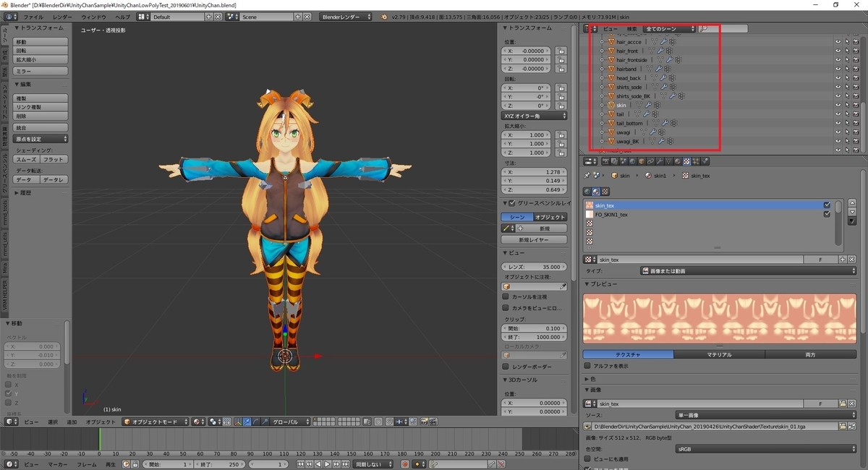Open the Object Mode dropdown
This screenshot has height=470, width=868.
pos(156,422)
